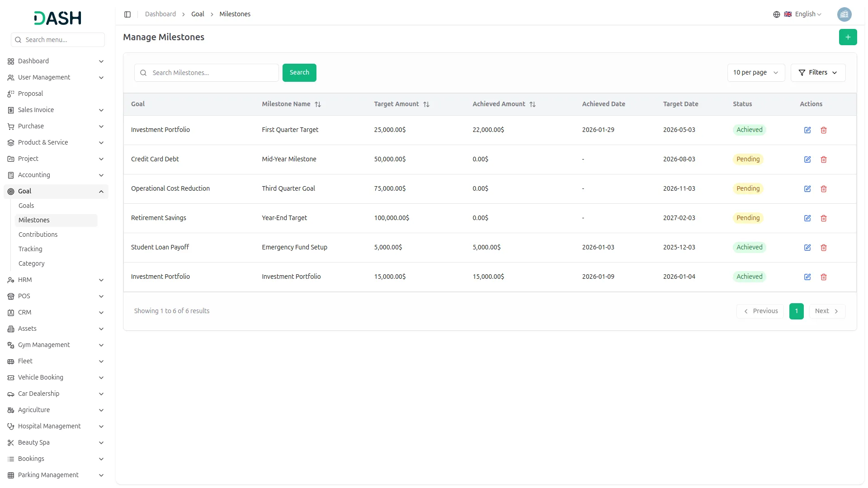
Task: Open the user profile avatar
Action: (x=844, y=14)
